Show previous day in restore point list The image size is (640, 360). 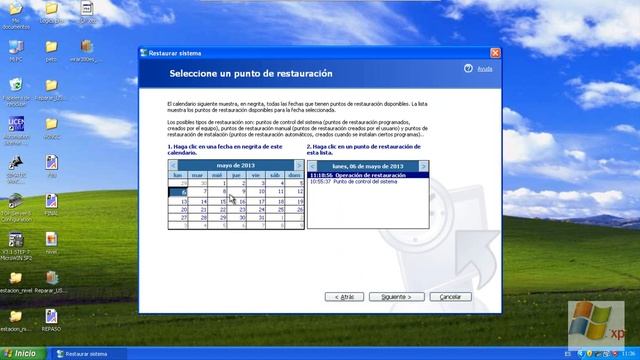(312, 166)
